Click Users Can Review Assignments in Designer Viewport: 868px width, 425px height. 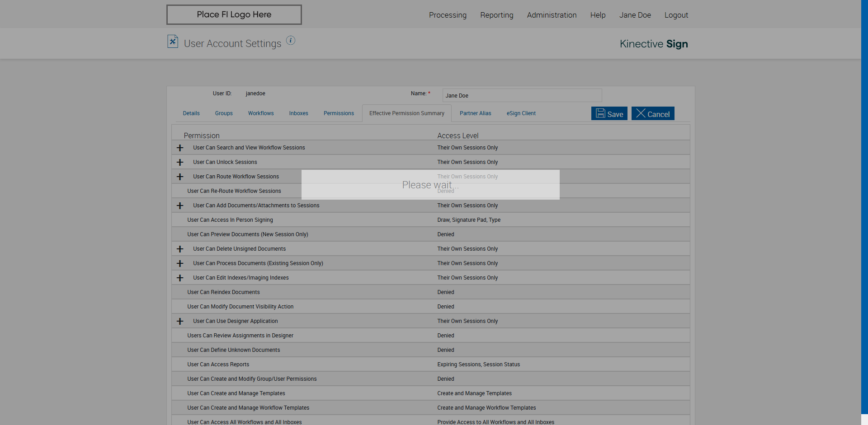click(241, 336)
